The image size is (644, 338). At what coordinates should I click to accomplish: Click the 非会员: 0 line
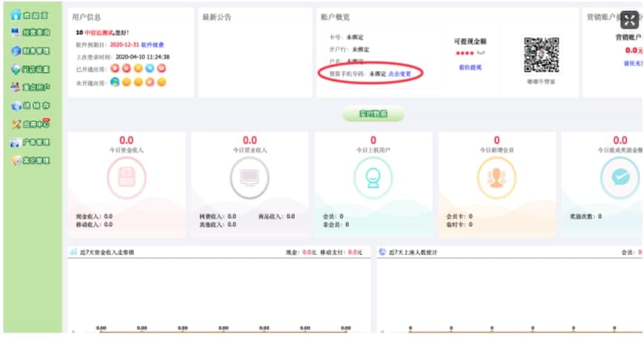pos(336,225)
